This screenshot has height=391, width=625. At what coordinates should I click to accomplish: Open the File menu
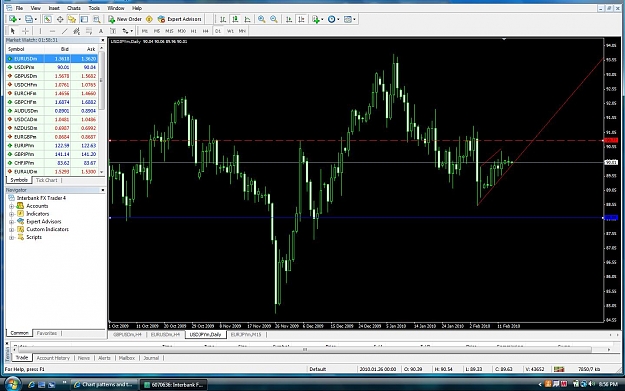pyautogui.click(x=19, y=8)
